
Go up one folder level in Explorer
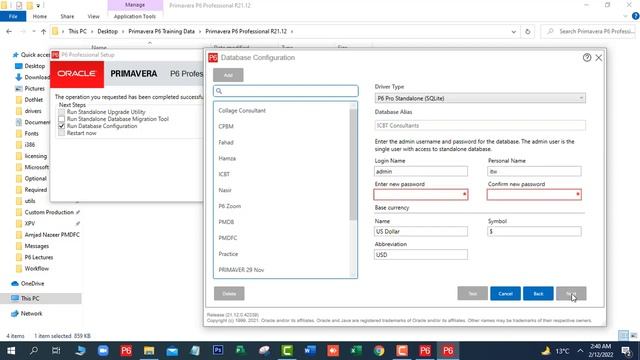43,31
